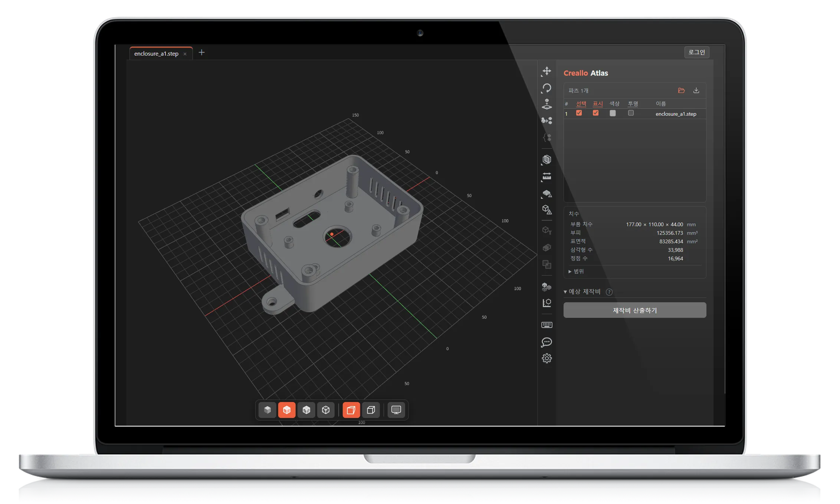Click the 표시 column header
This screenshot has height=504, width=840.
(598, 104)
